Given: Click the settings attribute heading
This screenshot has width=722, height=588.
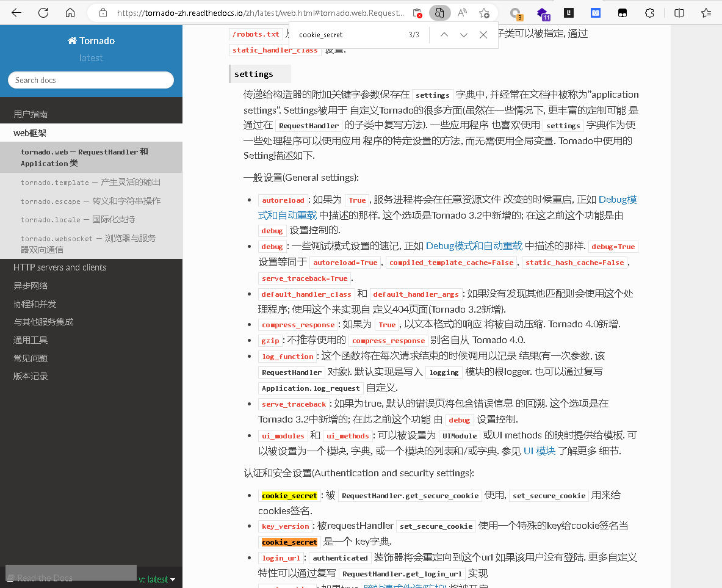Looking at the screenshot, I should [254, 74].
